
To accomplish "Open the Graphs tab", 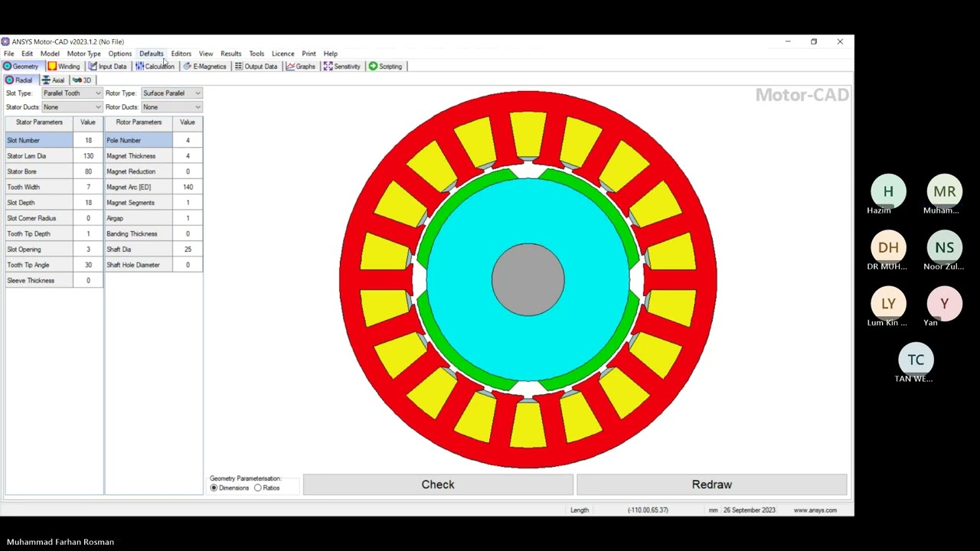I will (x=300, y=67).
